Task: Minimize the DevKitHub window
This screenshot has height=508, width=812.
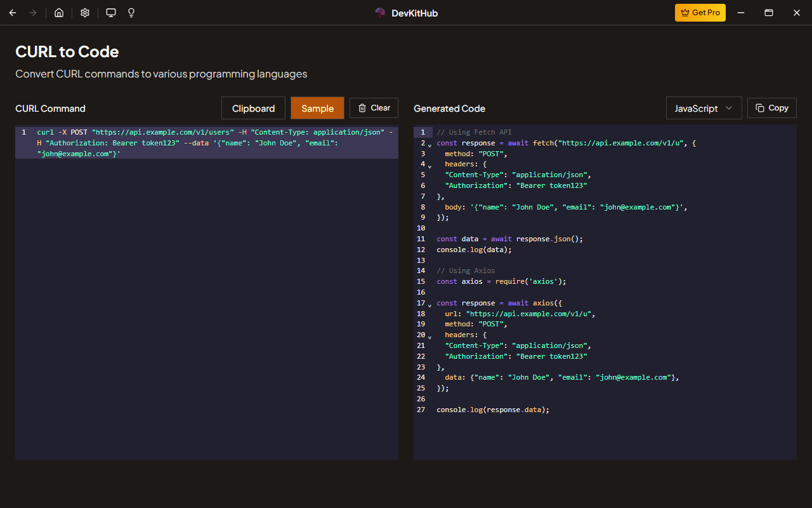Action: pyautogui.click(x=740, y=13)
